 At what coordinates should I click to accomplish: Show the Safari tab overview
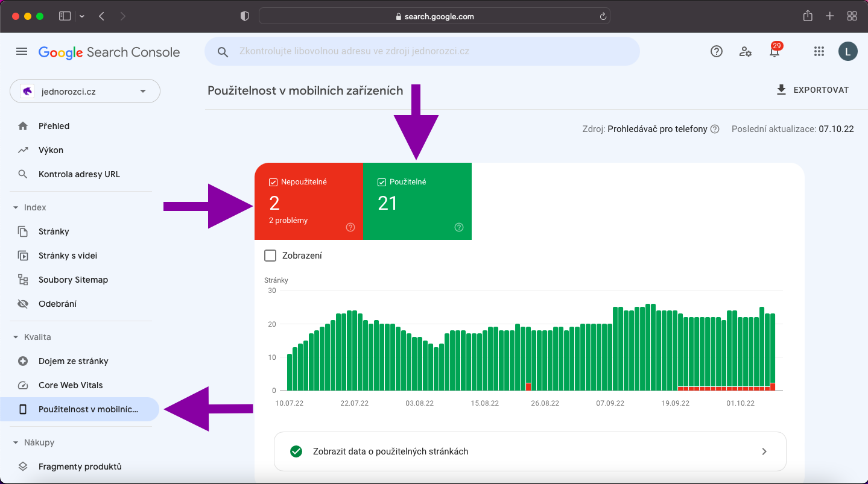pos(852,16)
